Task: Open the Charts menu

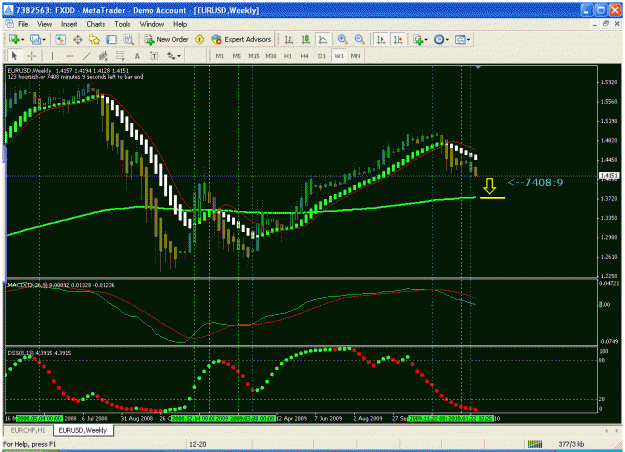Action: point(96,24)
